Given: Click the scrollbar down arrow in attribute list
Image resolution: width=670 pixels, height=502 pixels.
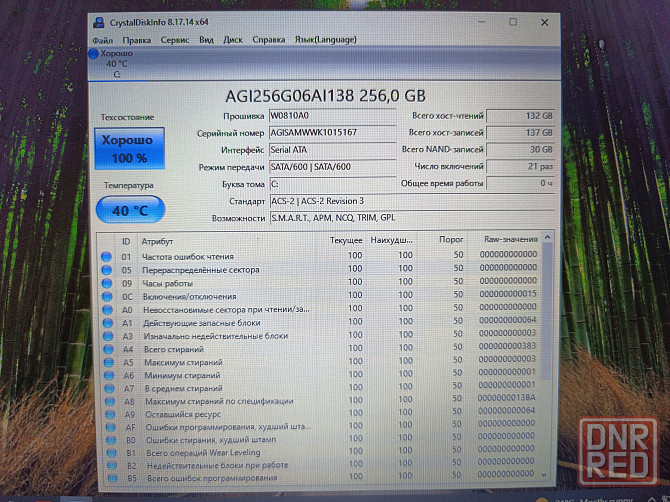Looking at the screenshot, I should click(x=544, y=475).
